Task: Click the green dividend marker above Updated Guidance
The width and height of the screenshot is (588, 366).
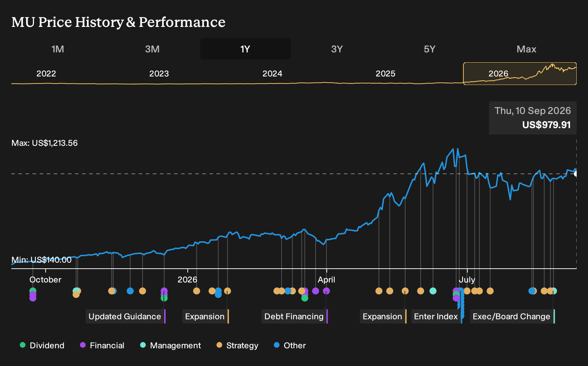Action: pyautogui.click(x=164, y=298)
